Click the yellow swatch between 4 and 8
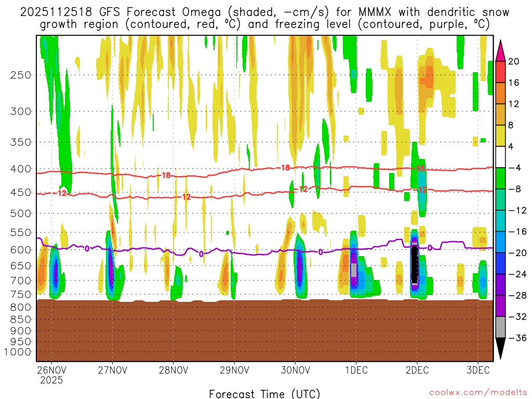 pyautogui.click(x=500, y=136)
